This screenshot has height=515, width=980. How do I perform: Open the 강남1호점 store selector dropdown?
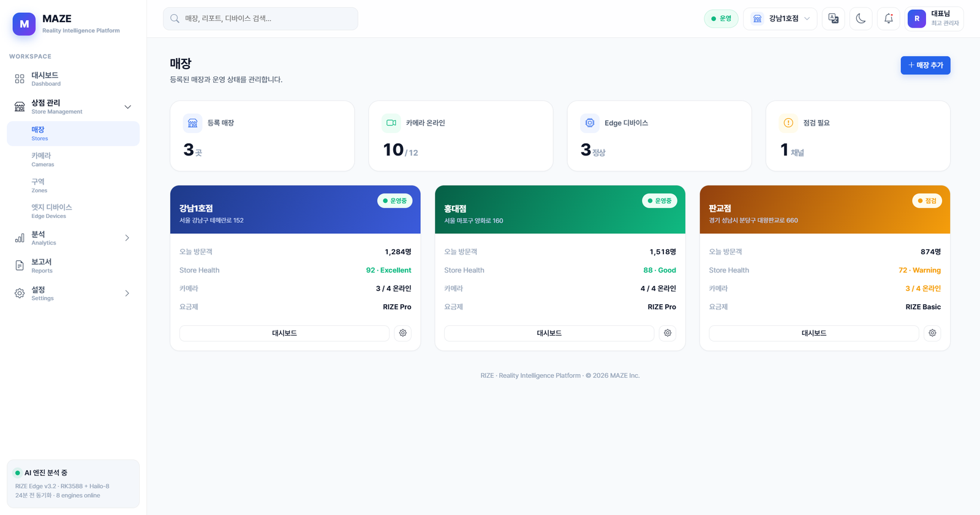tap(780, 18)
